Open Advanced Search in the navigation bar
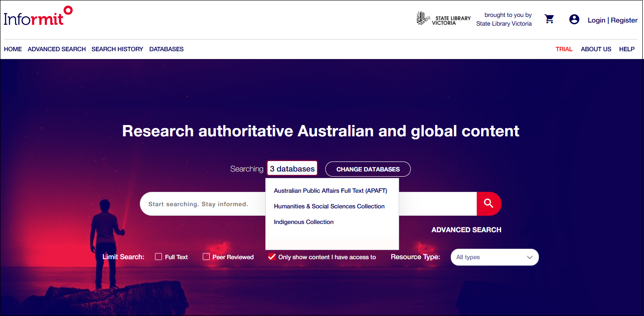This screenshot has height=316, width=644. coord(56,49)
